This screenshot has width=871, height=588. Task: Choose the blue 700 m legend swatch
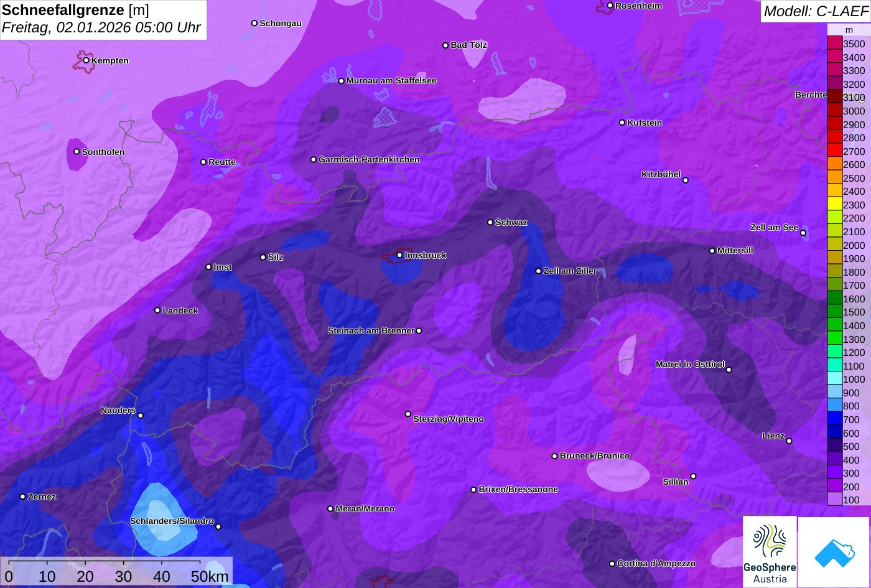click(x=835, y=419)
